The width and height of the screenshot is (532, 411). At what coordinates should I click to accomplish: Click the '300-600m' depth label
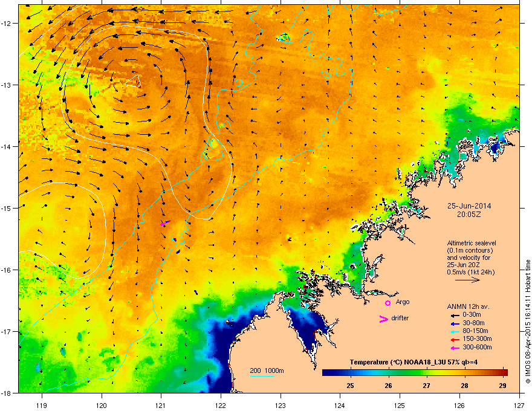click(x=478, y=347)
